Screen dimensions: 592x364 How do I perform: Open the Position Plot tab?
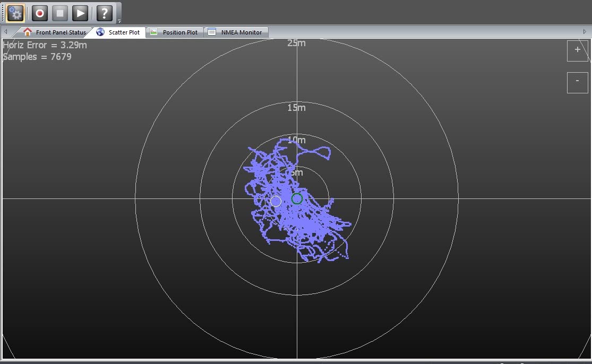[x=174, y=32]
